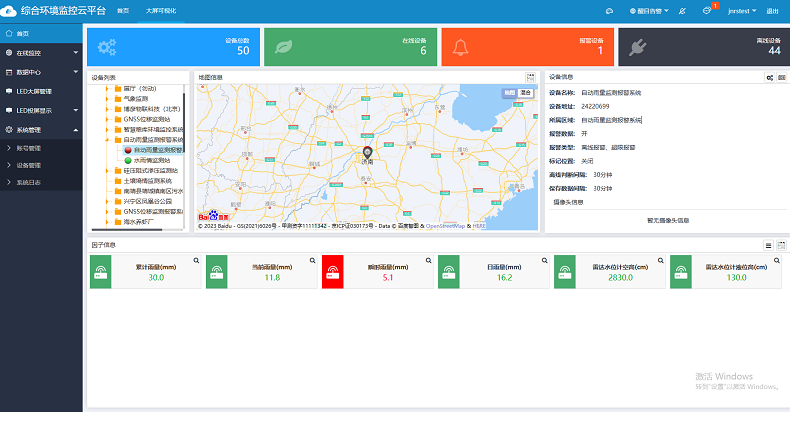Click the factor info expand panel icon
This screenshot has width=790, height=430.
[x=781, y=245]
